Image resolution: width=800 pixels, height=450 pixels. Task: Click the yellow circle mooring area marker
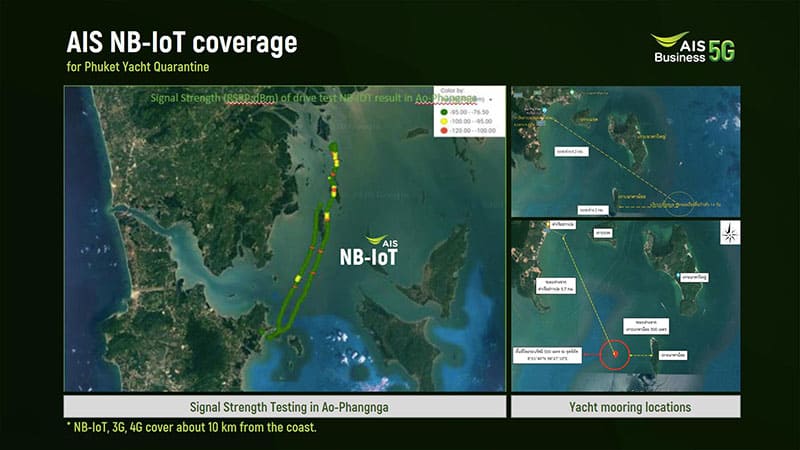pos(679,203)
